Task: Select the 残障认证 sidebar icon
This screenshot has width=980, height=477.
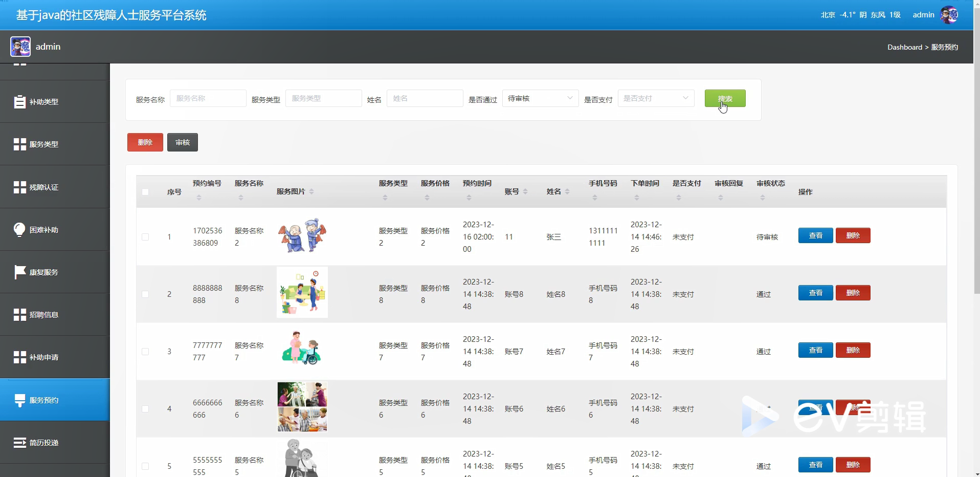Action: coord(20,186)
